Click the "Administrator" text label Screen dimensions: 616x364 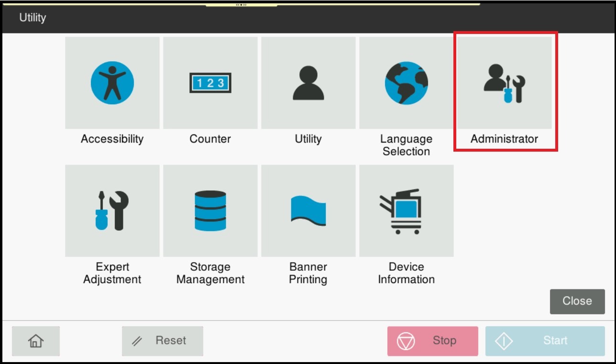click(504, 139)
